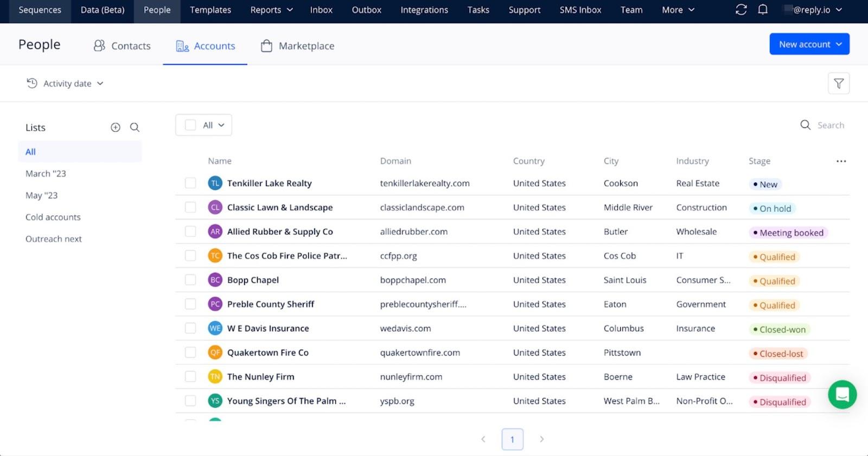Go to next page arrow

point(541,439)
